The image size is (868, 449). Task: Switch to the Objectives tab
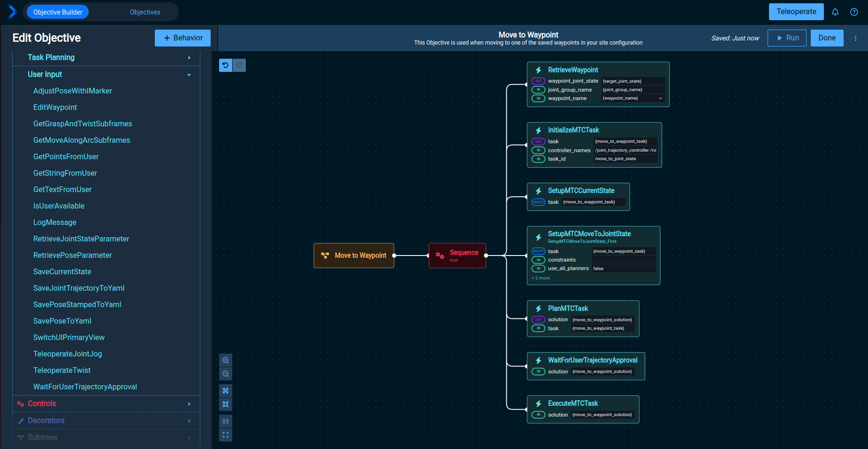pyautogui.click(x=145, y=12)
